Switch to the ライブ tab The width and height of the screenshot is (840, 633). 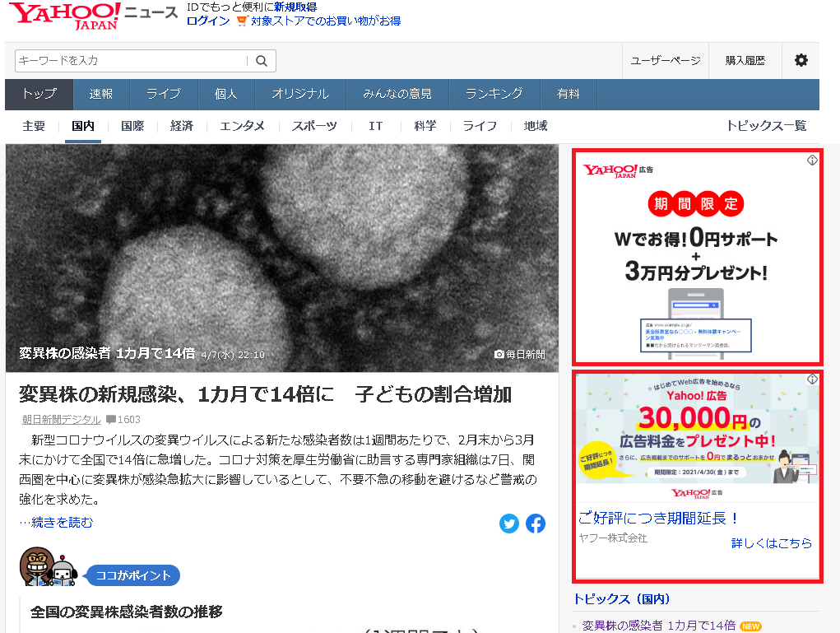pos(164,95)
